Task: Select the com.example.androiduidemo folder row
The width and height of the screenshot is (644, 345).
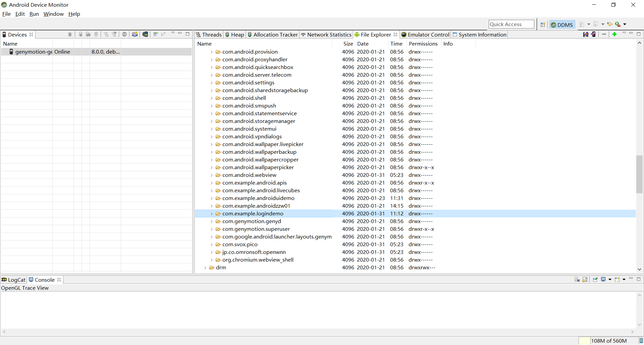Action: [415, 198]
